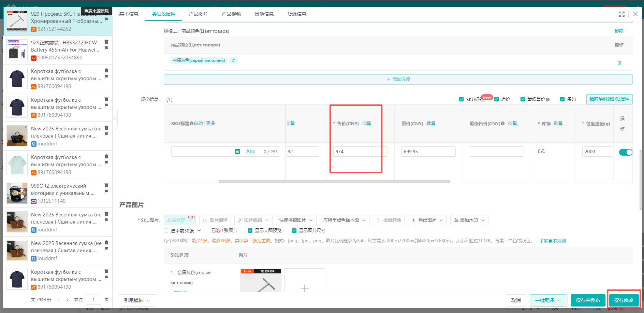Click flag icon for 999ORZ motorcycle product
Screen dimensions: 644x313
[106, 191]
